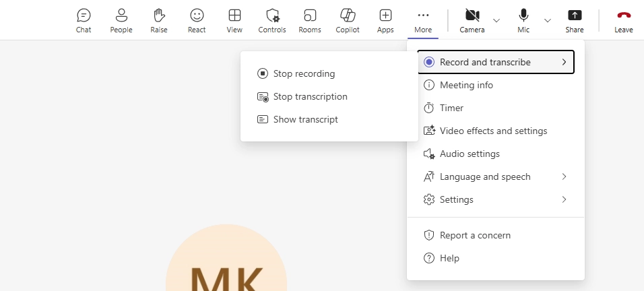Click the Stop recording square icon
644x291 pixels.
(263, 73)
